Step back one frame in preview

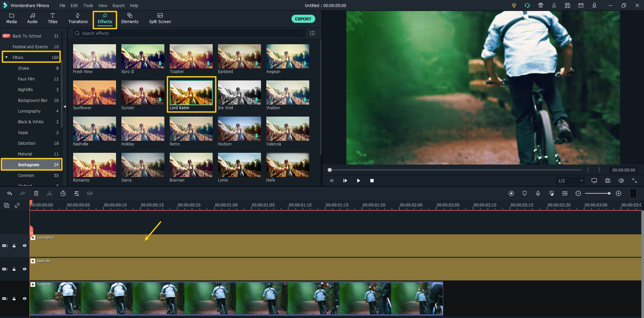pyautogui.click(x=332, y=181)
